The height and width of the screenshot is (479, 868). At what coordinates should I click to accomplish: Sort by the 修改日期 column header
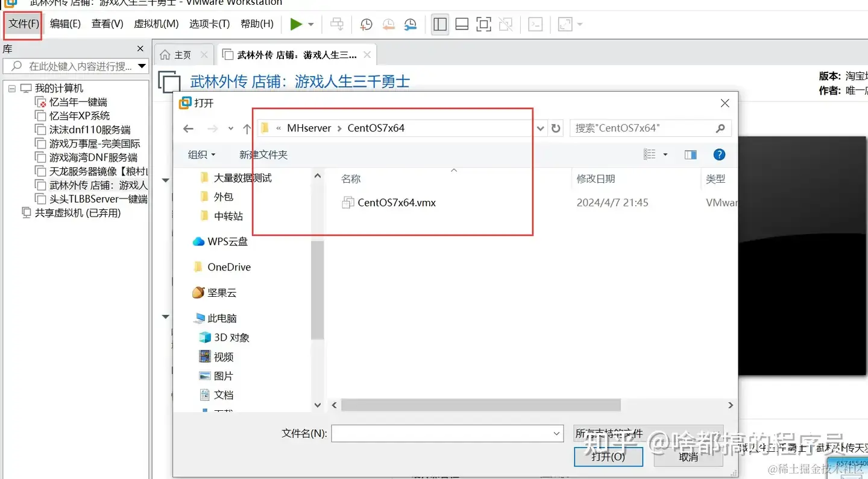tap(596, 179)
